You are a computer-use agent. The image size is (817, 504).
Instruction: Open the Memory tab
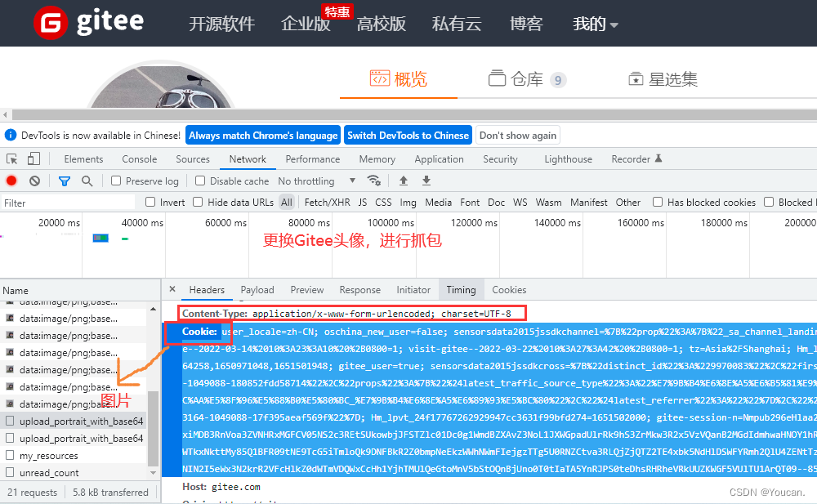[377, 159]
